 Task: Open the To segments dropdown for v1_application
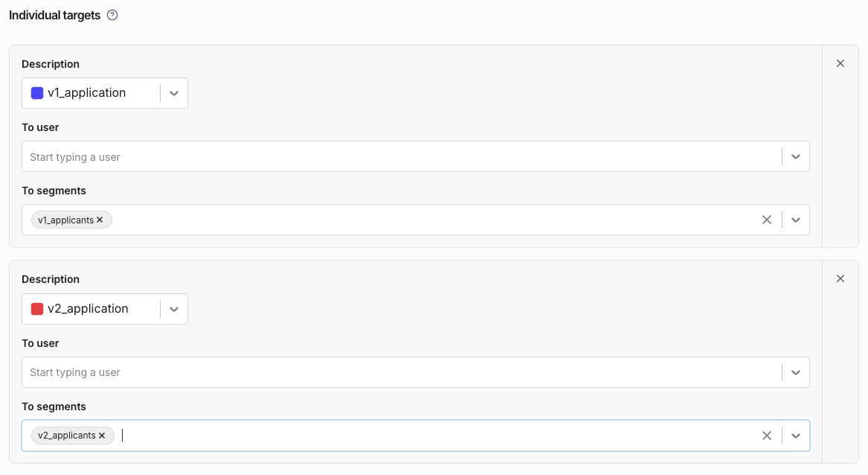click(x=795, y=219)
